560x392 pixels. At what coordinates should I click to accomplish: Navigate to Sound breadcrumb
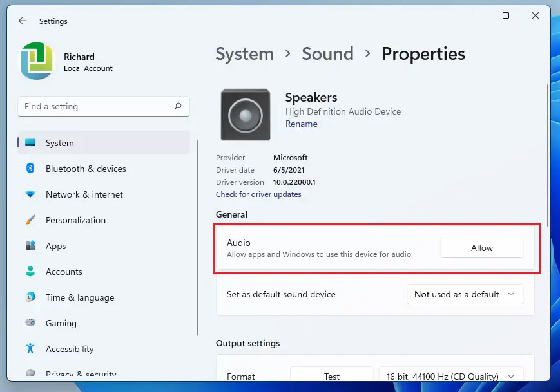pyautogui.click(x=327, y=54)
